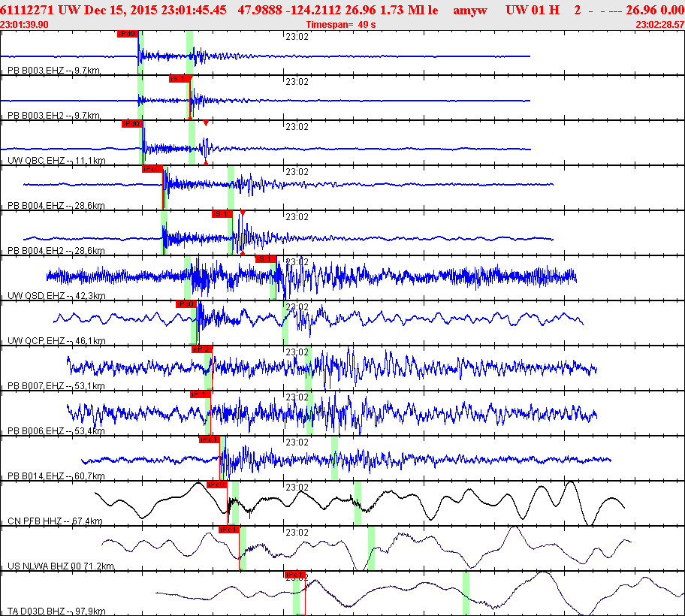The image size is (685, 616).
Task: Select the iPd0 pick flag on UW OBC EHZ
Action: click(x=132, y=124)
